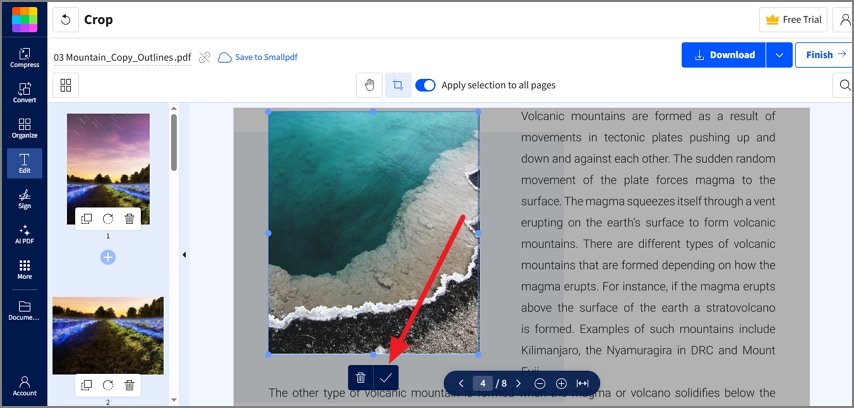854x408 pixels.
Task: Open the Convert tool in sidebar
Action: 25,93
